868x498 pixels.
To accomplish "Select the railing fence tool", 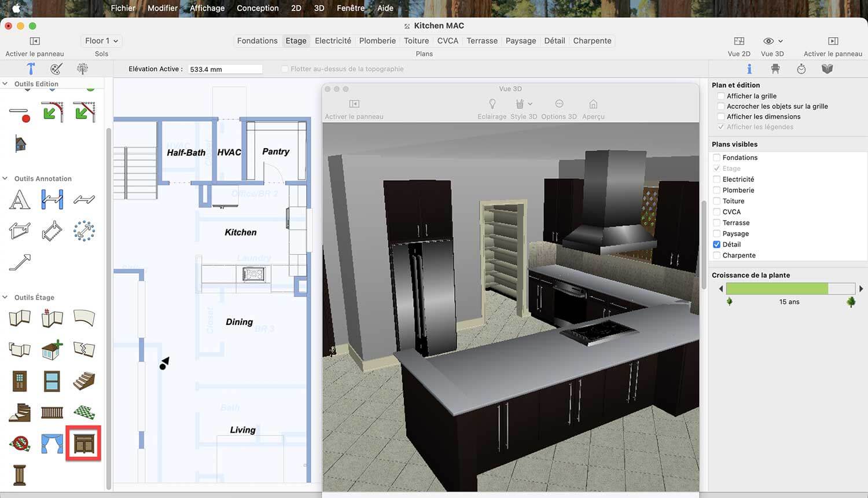I will point(52,412).
